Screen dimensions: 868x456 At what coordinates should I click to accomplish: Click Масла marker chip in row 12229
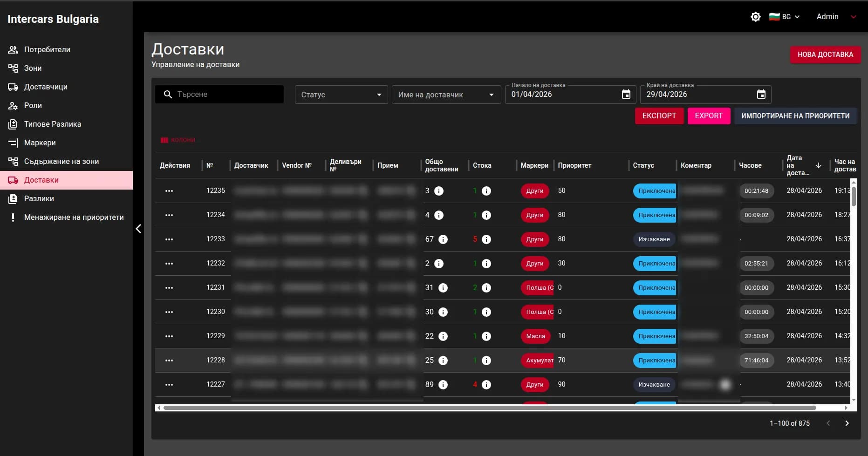536,336
